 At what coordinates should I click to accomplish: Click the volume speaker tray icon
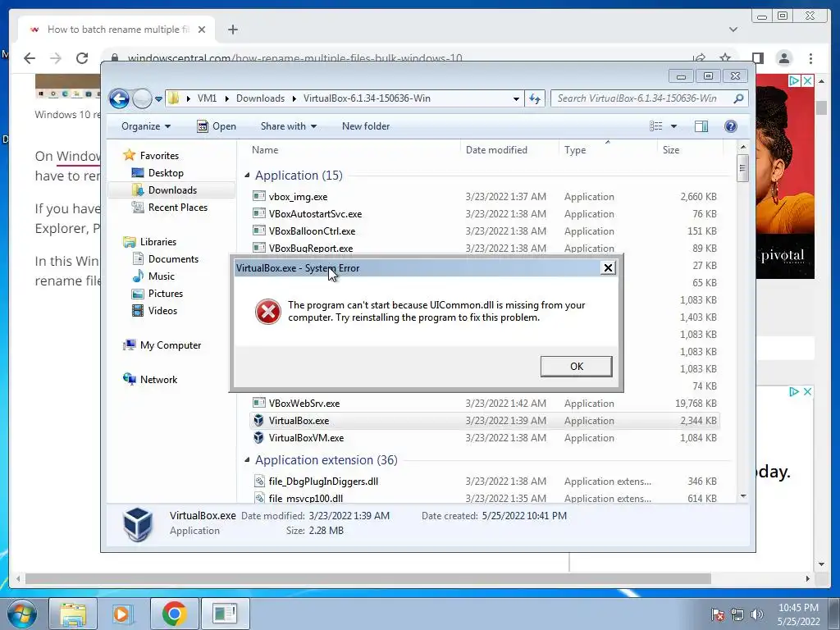pyautogui.click(x=757, y=615)
